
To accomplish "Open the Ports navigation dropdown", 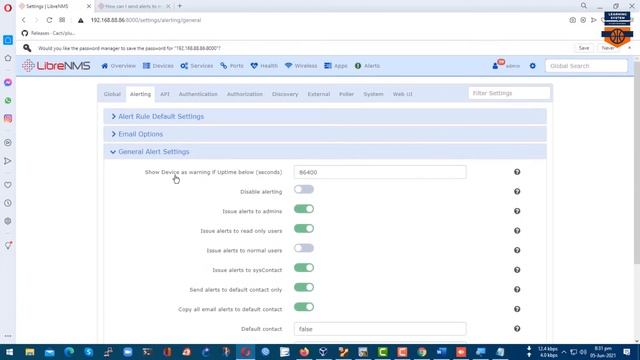I will pos(232,66).
